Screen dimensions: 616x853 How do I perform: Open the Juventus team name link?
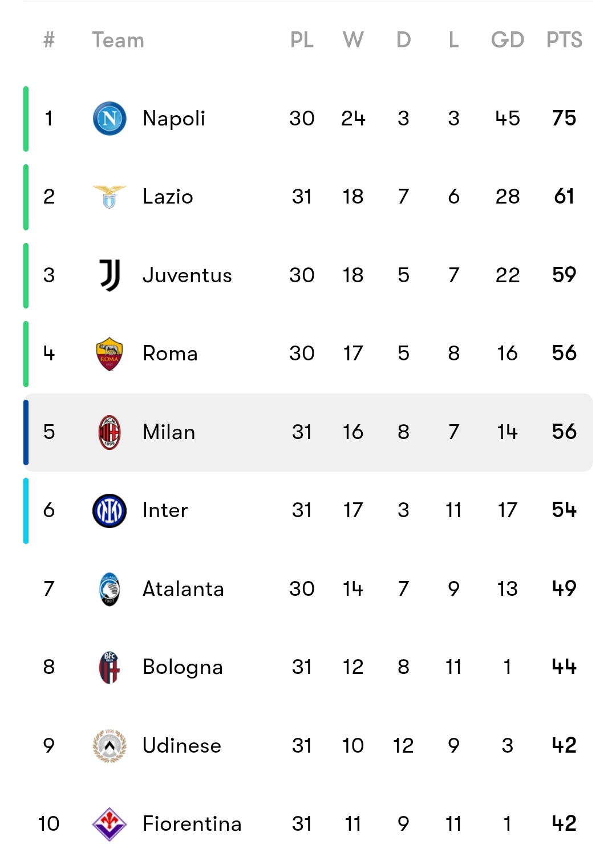[187, 275]
